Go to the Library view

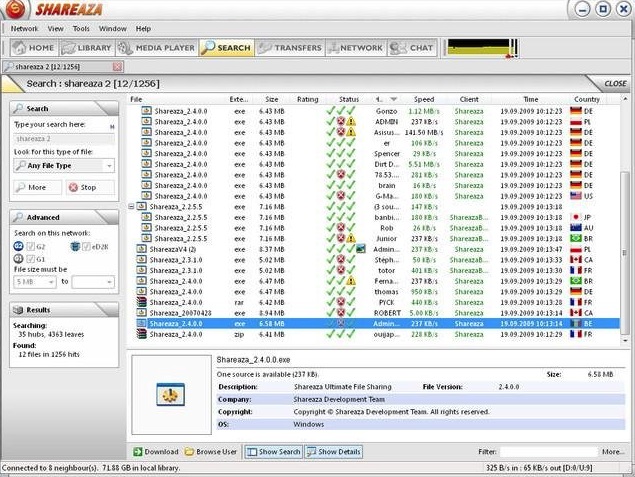[x=86, y=47]
